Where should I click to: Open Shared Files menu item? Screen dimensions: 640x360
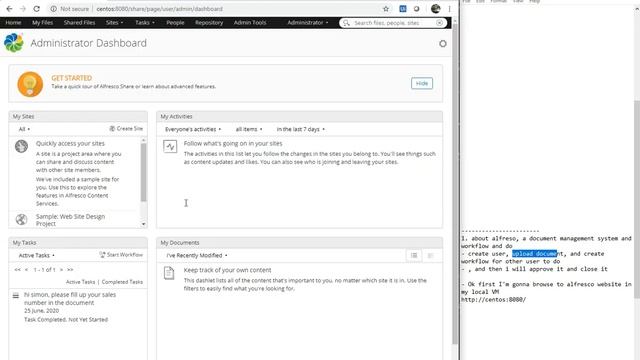[x=79, y=22]
